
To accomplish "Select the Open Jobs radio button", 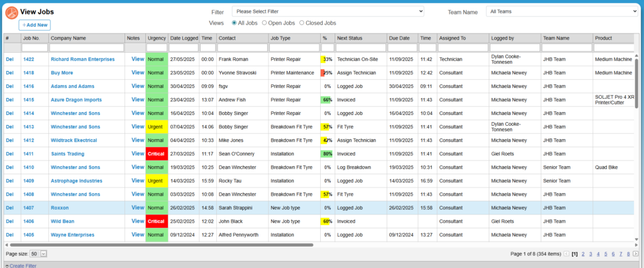I will coord(265,23).
